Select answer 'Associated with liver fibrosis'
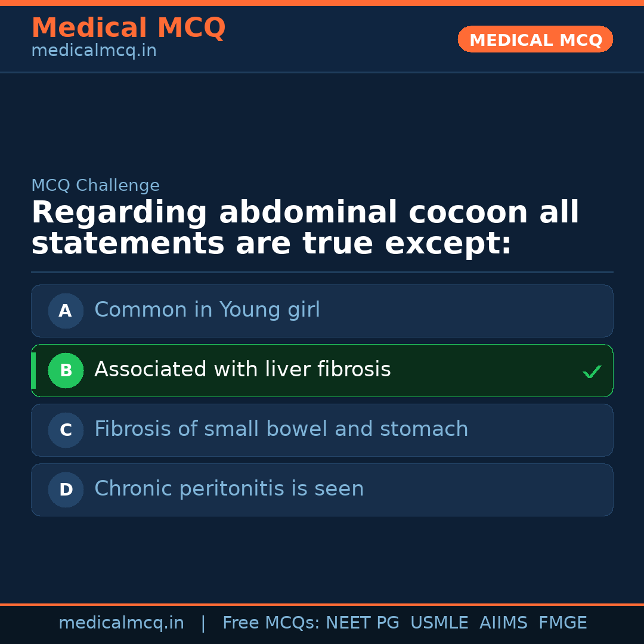The width and height of the screenshot is (644, 644). click(x=242, y=370)
